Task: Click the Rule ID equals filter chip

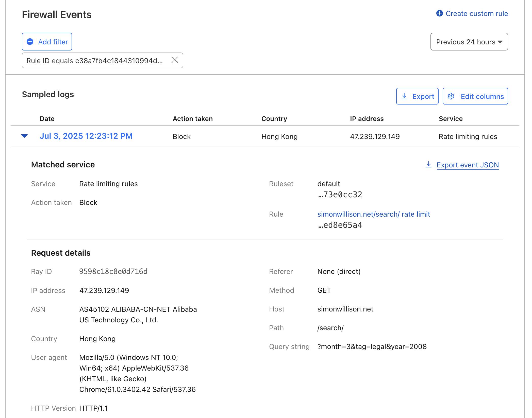Action: (94, 61)
